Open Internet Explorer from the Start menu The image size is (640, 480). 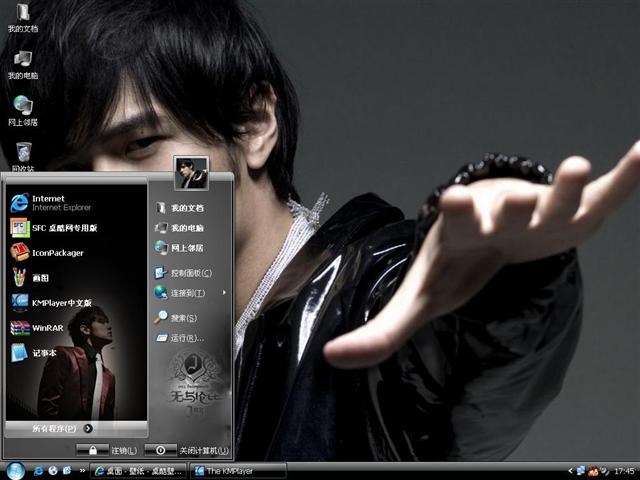[50, 203]
